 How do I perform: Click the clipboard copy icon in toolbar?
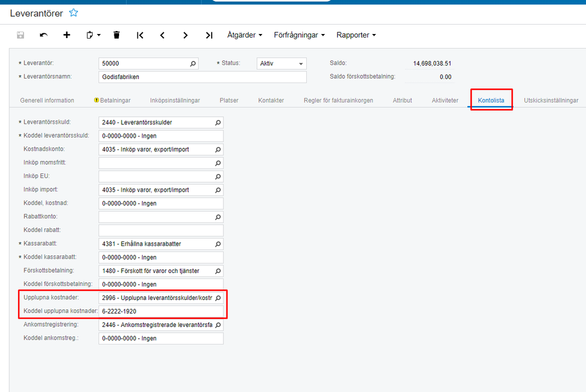[x=89, y=35]
